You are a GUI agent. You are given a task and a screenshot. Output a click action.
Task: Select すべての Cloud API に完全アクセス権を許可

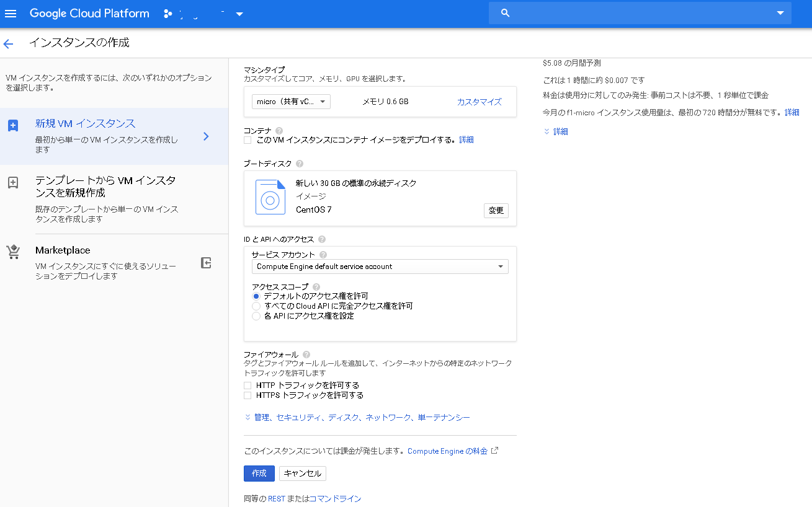(x=256, y=306)
